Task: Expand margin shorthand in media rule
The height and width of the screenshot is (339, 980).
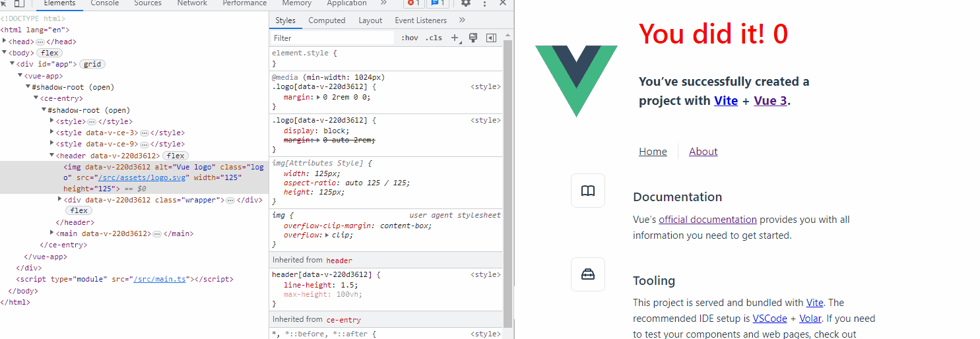Action: pos(319,97)
